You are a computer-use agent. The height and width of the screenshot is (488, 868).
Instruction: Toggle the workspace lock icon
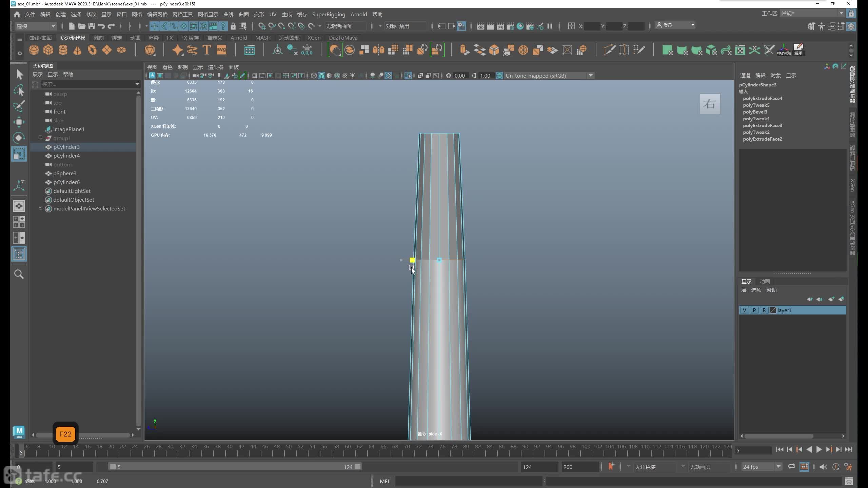(x=851, y=14)
